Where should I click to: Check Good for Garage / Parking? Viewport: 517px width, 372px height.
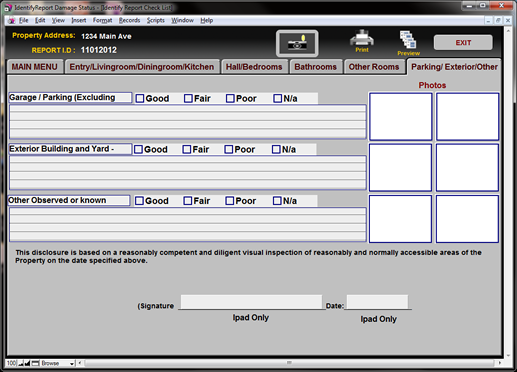coord(140,98)
